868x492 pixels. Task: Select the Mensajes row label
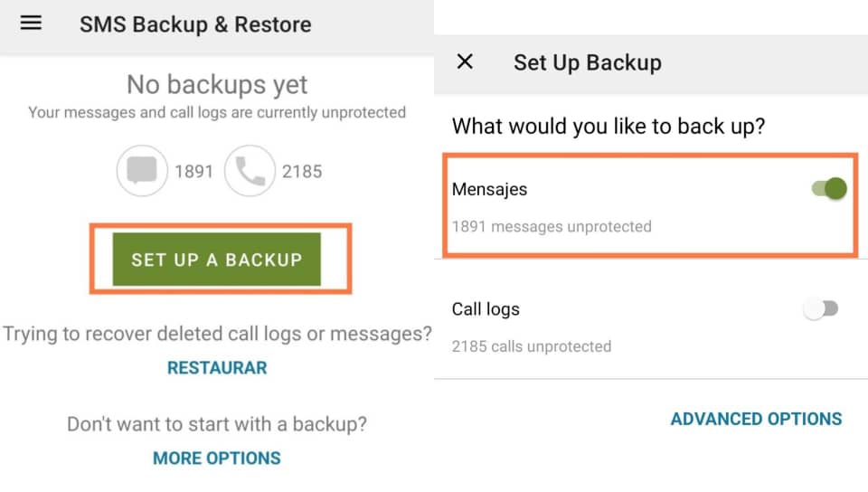tap(489, 189)
